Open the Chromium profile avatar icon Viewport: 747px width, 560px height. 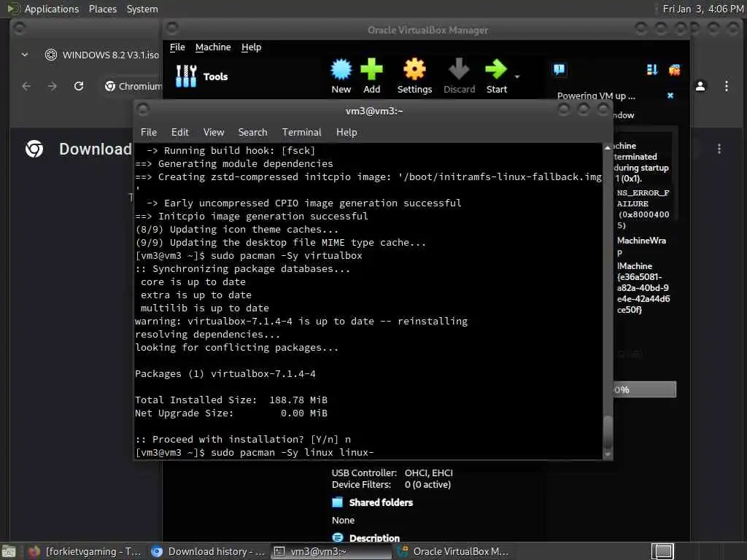700,86
